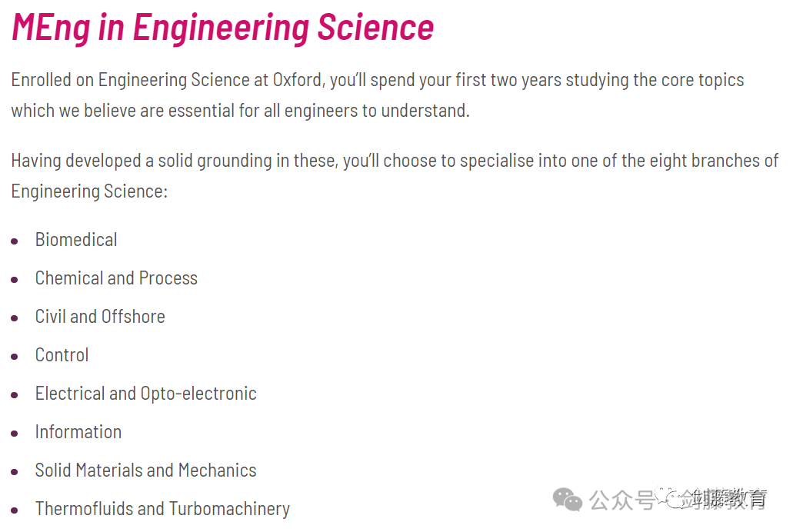
Task: Click the bullet point beside Information
Action: (x=15, y=434)
